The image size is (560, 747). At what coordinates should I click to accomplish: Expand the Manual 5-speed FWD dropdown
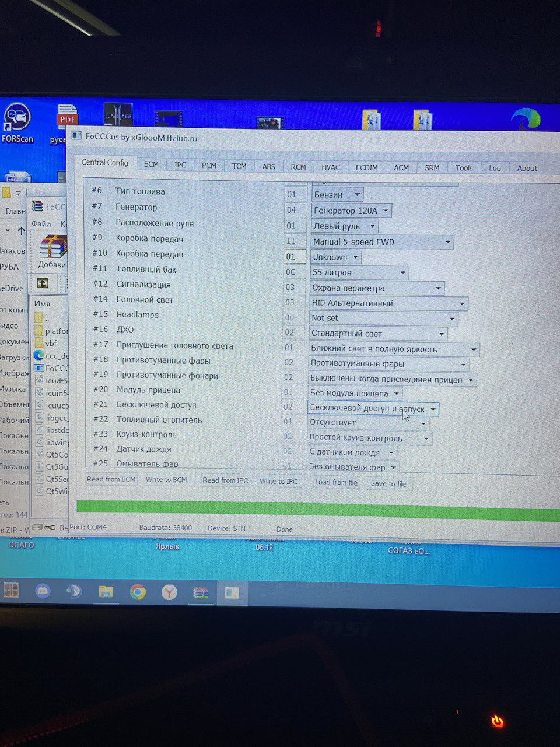click(x=382, y=242)
